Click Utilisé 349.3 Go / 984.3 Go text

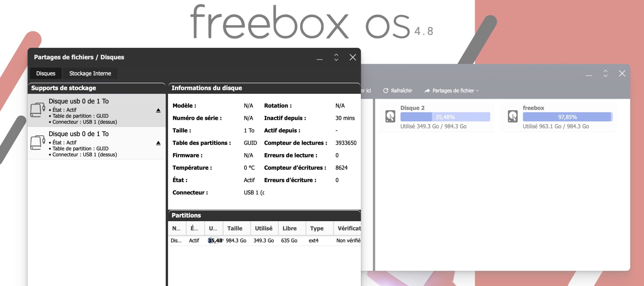pos(433,126)
